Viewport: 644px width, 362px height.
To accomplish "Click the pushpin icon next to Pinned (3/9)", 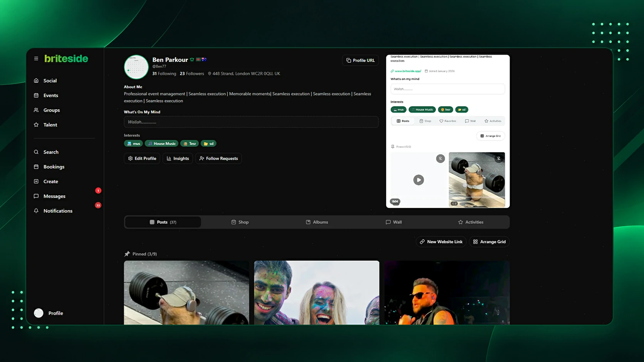I will tap(127, 254).
